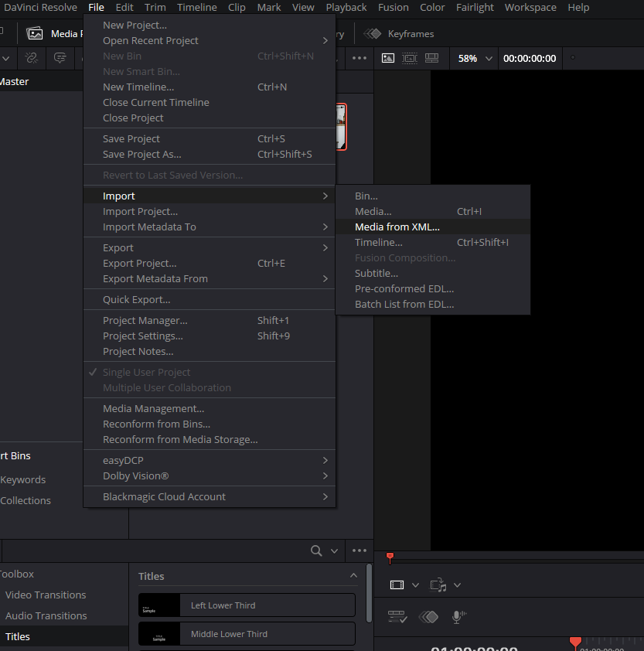
Task: Click the link clips icon in toolbar
Action: tap(32, 58)
